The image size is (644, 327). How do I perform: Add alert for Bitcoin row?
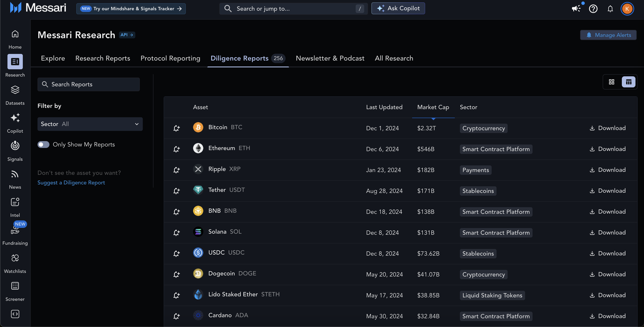(x=176, y=128)
